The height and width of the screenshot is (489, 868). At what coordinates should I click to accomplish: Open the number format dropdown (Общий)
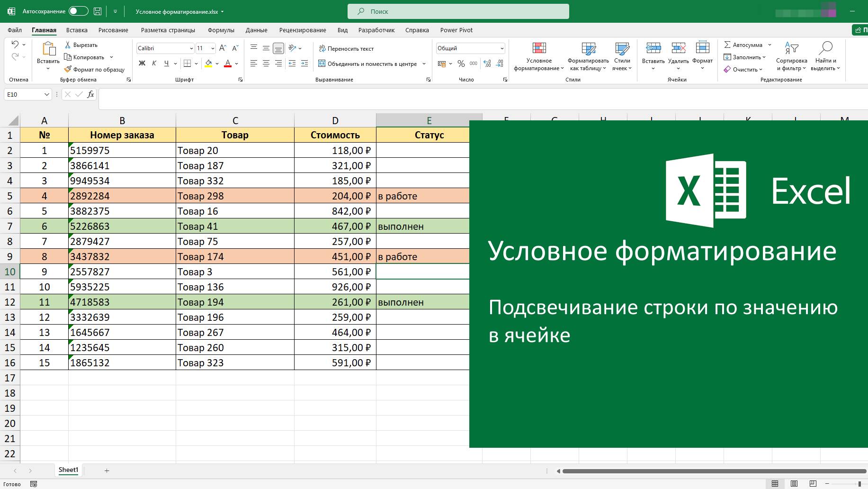coord(502,48)
